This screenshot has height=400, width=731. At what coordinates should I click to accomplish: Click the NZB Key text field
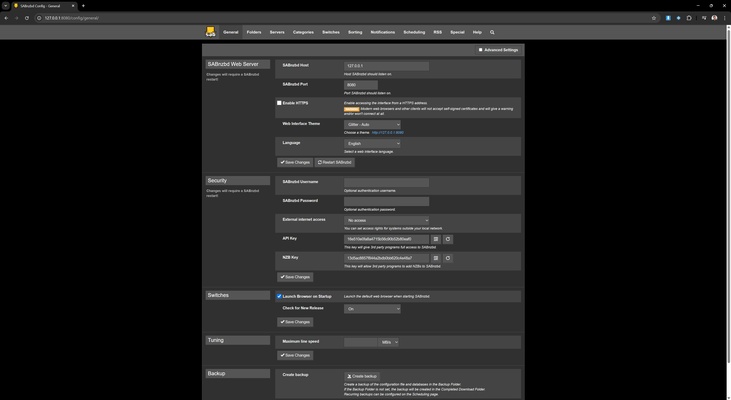386,258
